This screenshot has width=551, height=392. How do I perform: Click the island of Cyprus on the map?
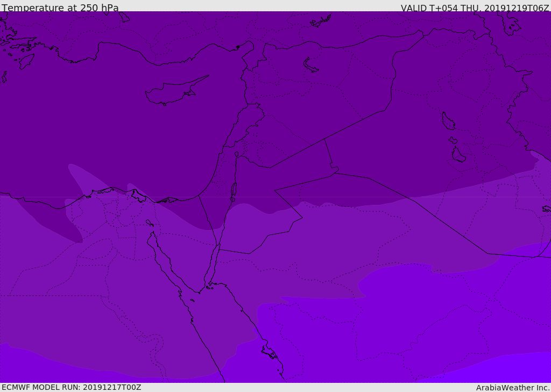[x=173, y=92]
